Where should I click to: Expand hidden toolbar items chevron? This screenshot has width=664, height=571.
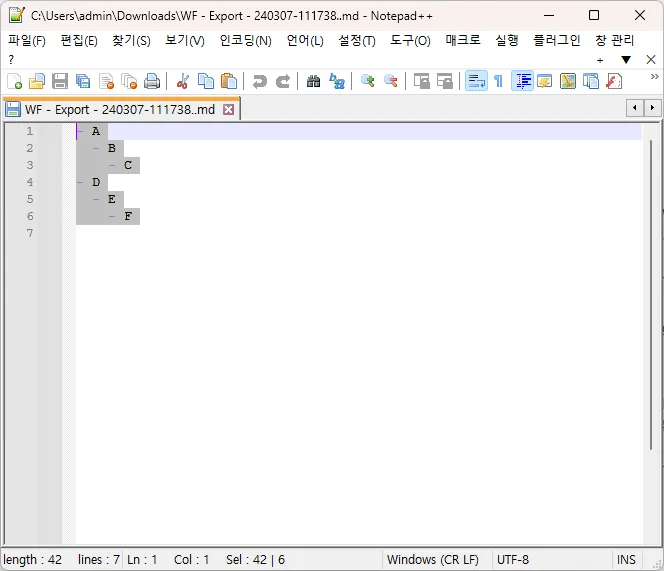pos(655,77)
